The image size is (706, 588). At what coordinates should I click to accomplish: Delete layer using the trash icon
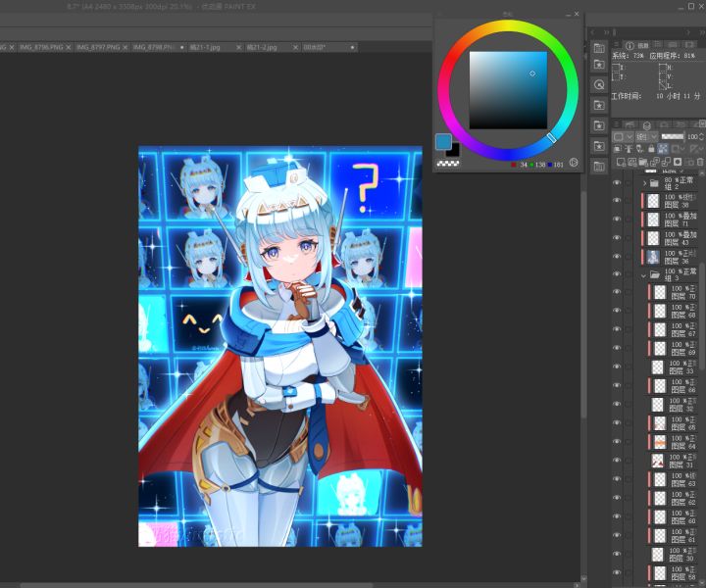pyautogui.click(x=700, y=162)
